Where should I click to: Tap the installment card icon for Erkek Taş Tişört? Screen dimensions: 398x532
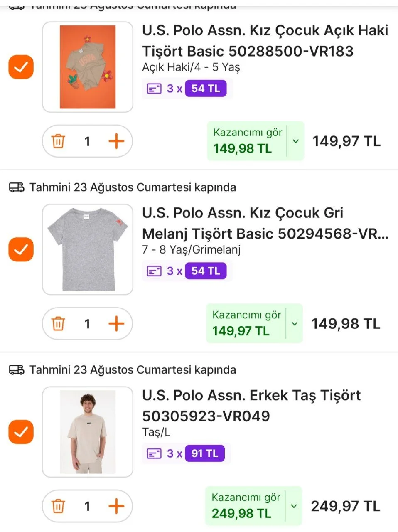tap(154, 453)
